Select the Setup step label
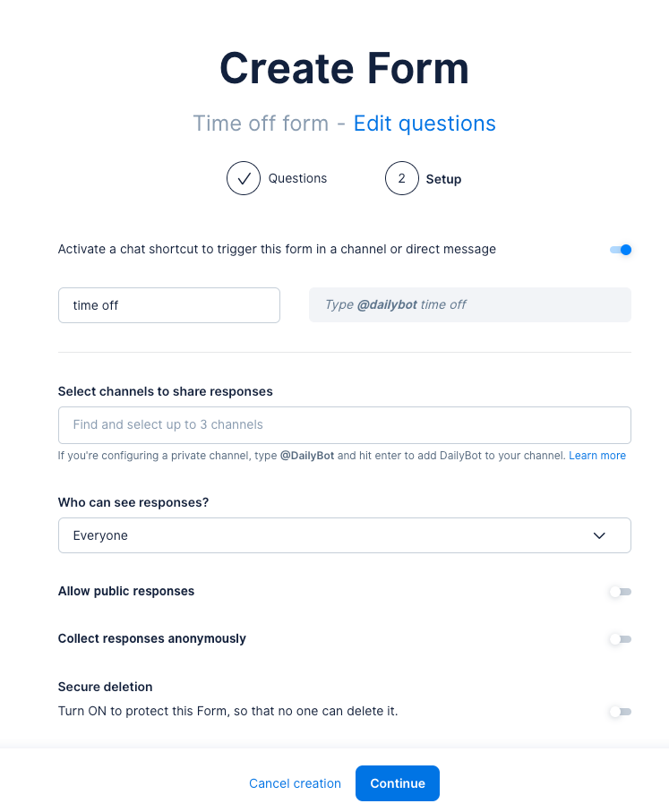The image size is (669, 812). click(443, 179)
